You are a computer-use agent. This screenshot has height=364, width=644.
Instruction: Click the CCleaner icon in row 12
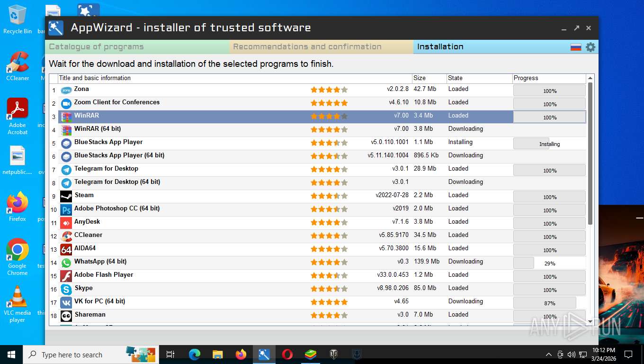click(x=66, y=236)
